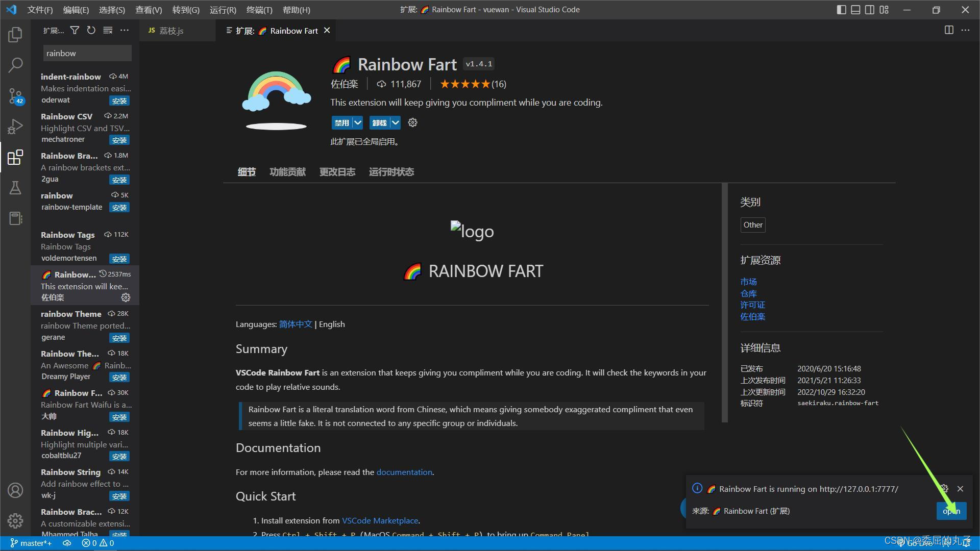Click the Other category tag
980x551 pixels.
point(753,225)
